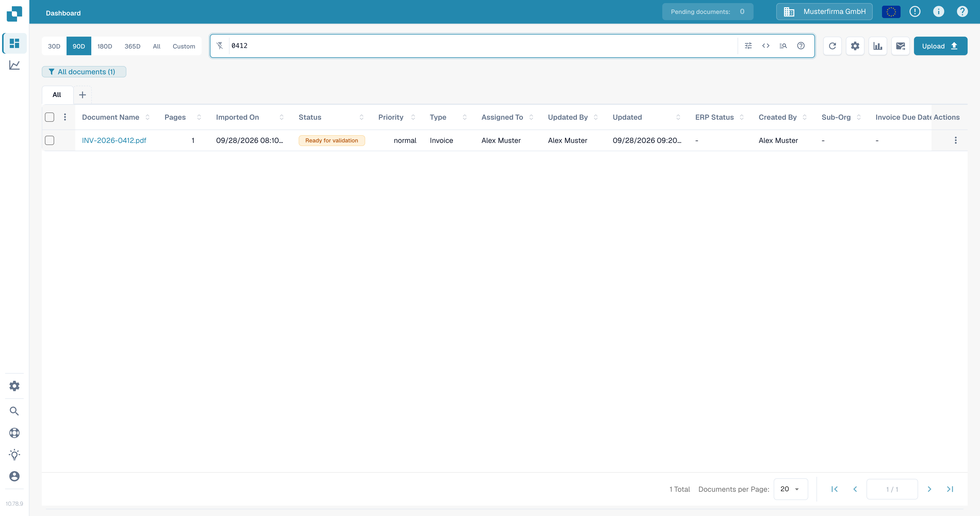This screenshot has width=980, height=516.
Task: Sort by Pages column
Action: pyautogui.click(x=199, y=117)
